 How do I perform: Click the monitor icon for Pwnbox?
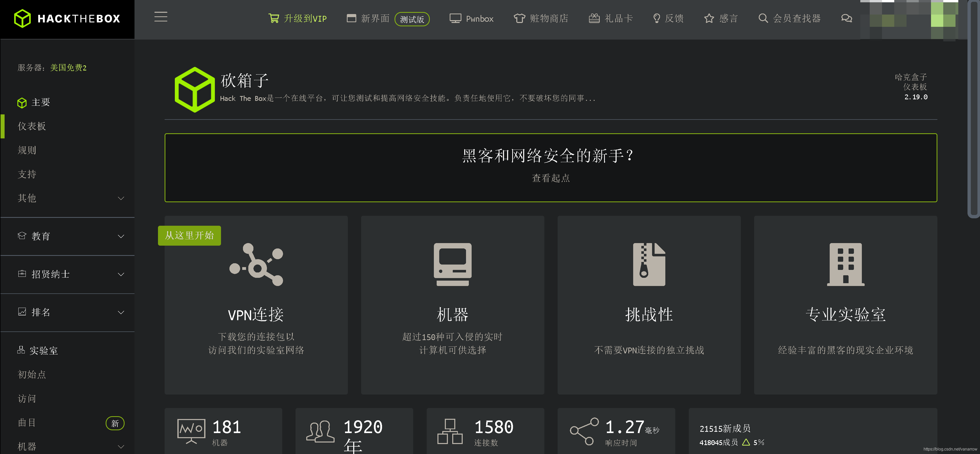[x=455, y=18]
